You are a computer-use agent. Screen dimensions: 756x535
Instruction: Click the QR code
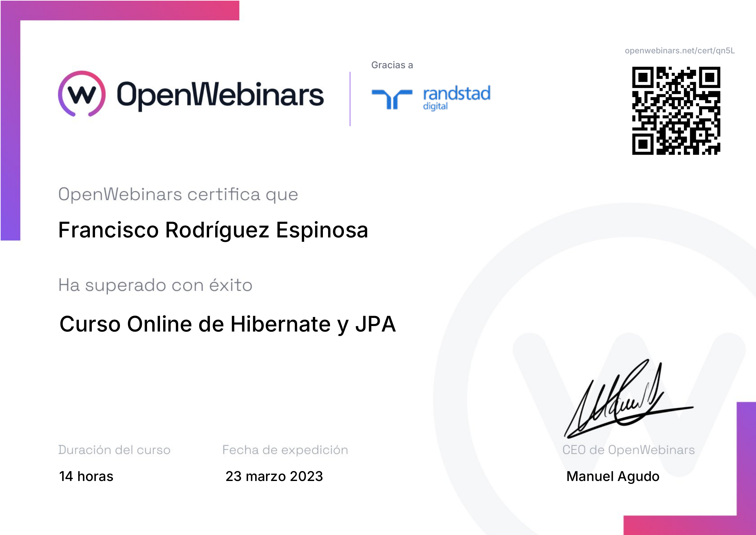(676, 111)
